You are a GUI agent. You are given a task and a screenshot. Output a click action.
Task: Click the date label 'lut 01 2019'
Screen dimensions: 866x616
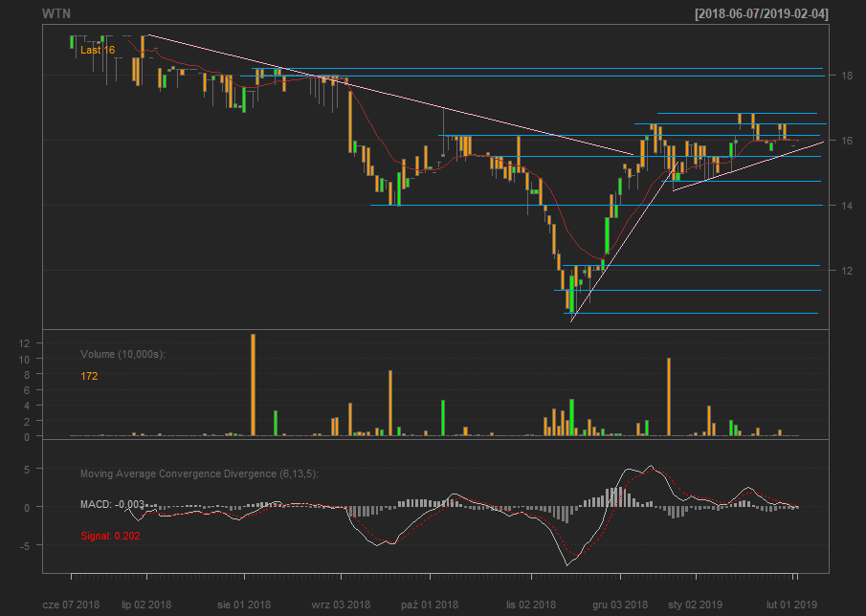791,605
